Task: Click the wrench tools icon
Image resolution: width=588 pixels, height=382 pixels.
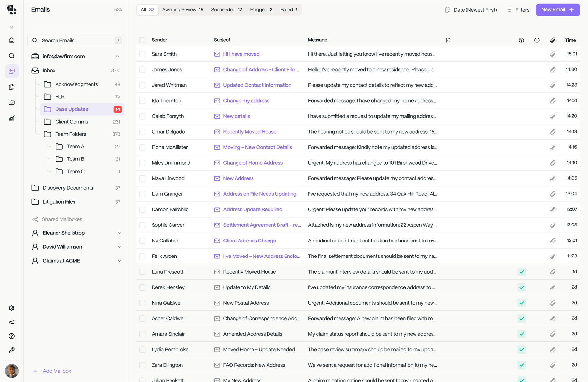Action: tap(12, 350)
